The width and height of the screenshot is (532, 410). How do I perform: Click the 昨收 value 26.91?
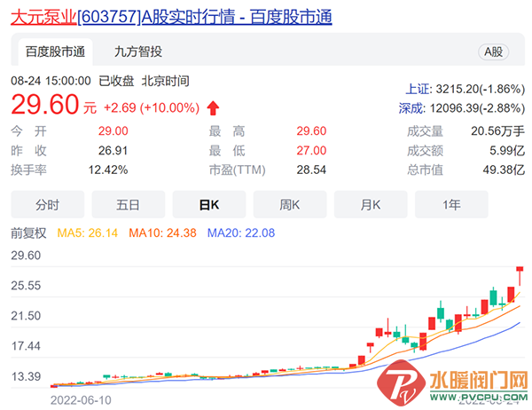[113, 151]
